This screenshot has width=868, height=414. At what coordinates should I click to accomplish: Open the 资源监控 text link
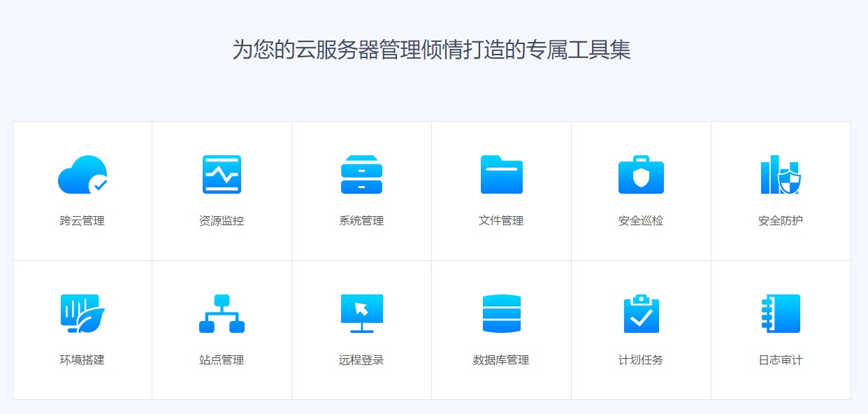(222, 221)
